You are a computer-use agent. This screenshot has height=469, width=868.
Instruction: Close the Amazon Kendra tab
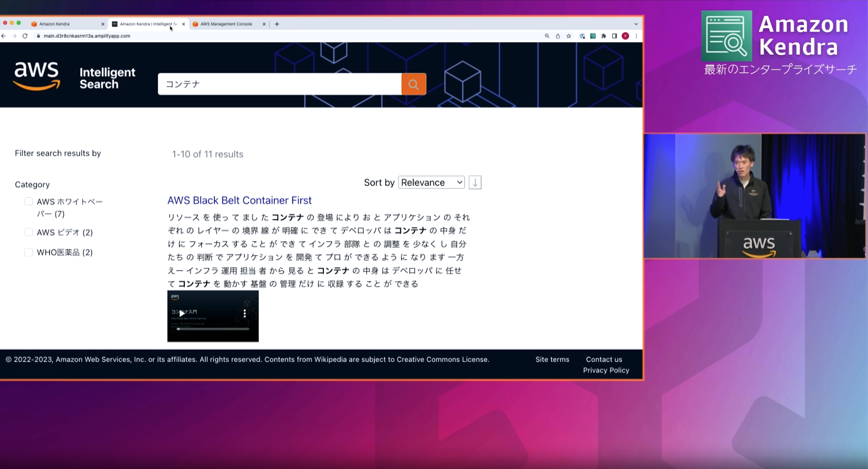coord(103,24)
